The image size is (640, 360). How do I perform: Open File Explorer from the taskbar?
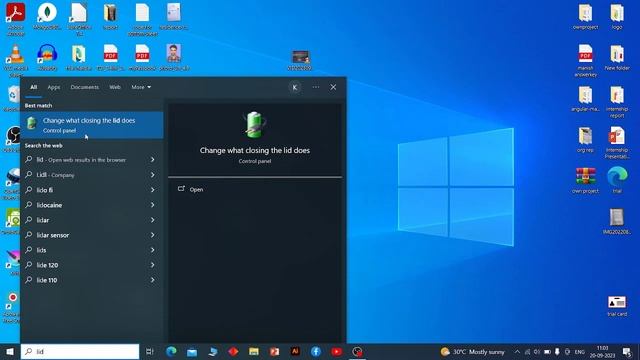pyautogui.click(x=253, y=351)
